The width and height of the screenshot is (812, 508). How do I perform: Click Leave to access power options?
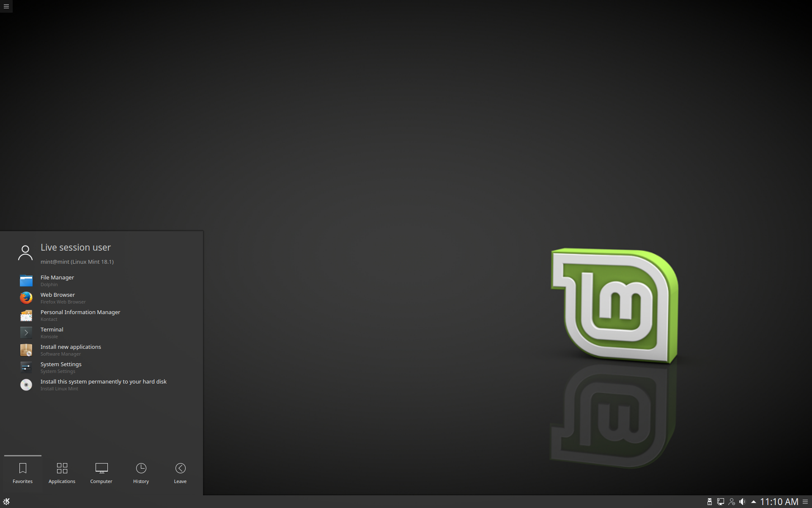[x=180, y=472]
